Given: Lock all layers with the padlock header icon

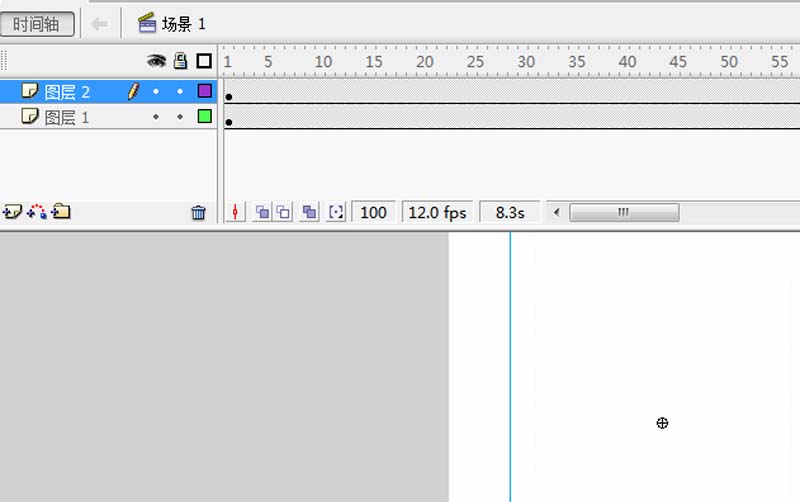Looking at the screenshot, I should [180, 61].
